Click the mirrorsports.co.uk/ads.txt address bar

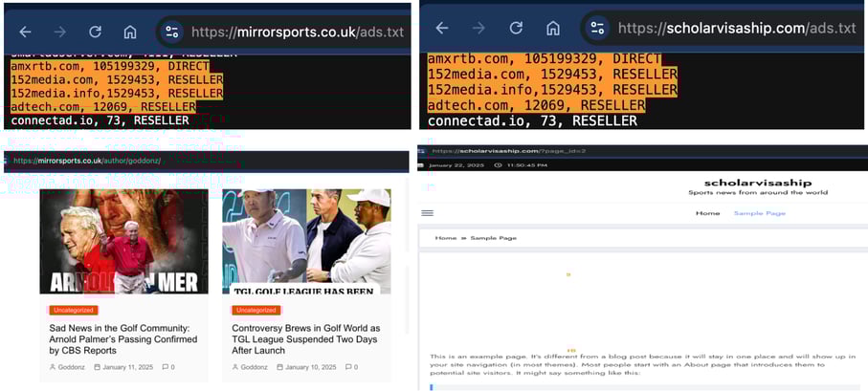coord(297,31)
